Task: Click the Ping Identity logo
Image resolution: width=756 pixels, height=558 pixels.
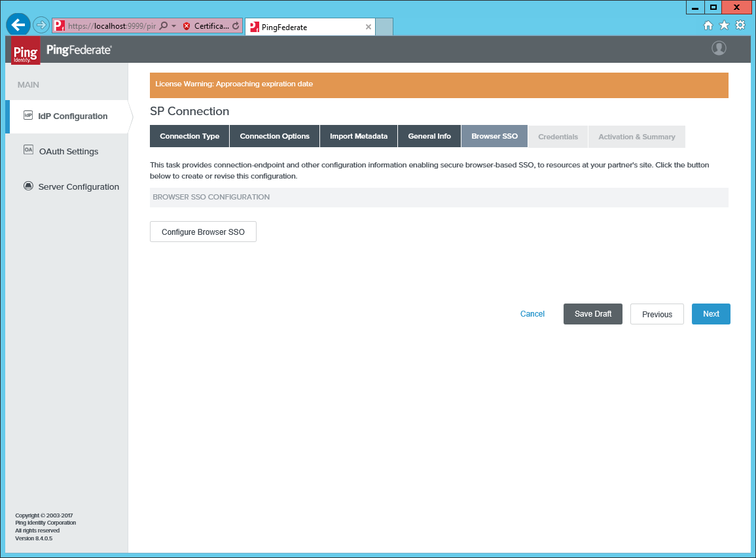Action: click(26, 50)
